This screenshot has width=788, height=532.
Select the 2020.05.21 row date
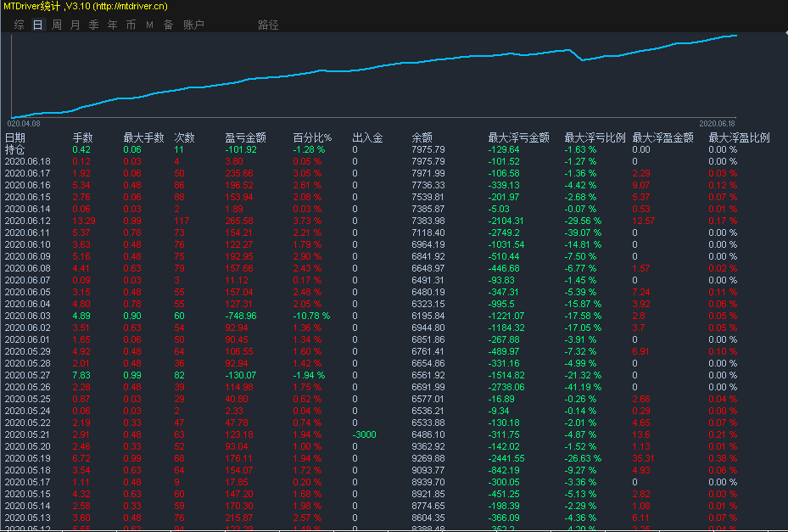(28, 434)
